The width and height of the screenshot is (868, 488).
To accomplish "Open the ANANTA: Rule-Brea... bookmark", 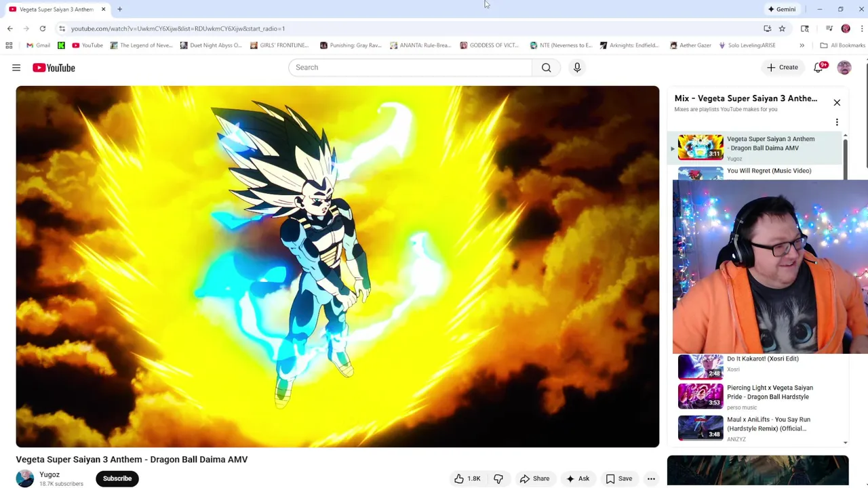I will pyautogui.click(x=420, y=45).
